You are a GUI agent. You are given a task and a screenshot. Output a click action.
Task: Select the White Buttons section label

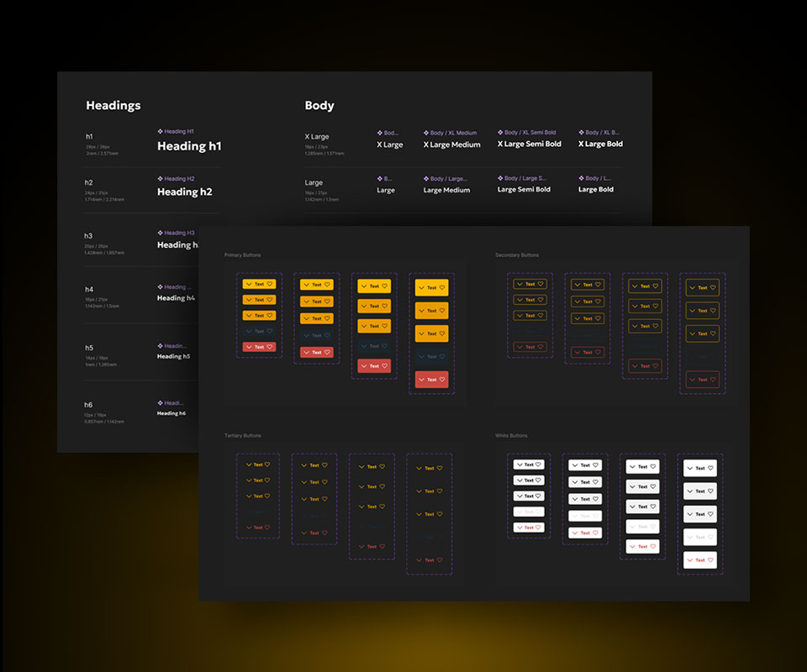click(x=511, y=436)
